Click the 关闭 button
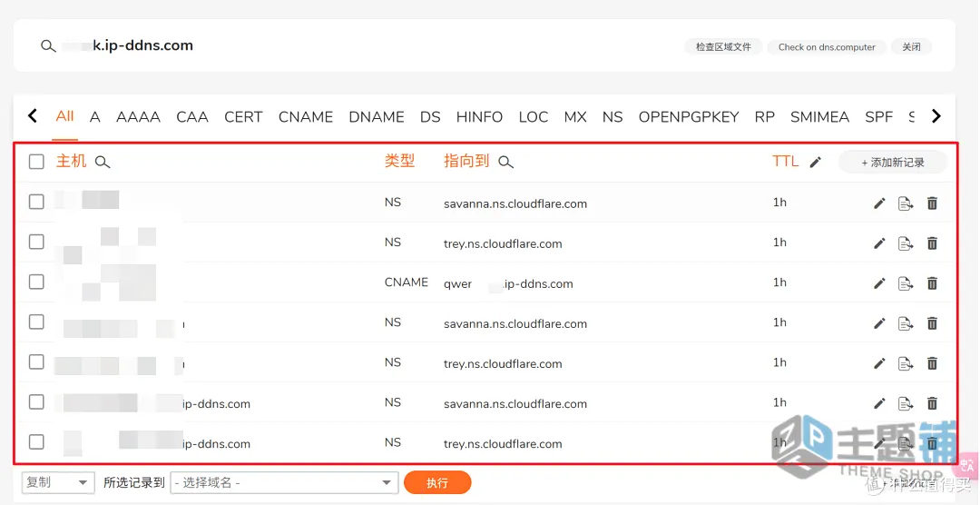 click(911, 47)
